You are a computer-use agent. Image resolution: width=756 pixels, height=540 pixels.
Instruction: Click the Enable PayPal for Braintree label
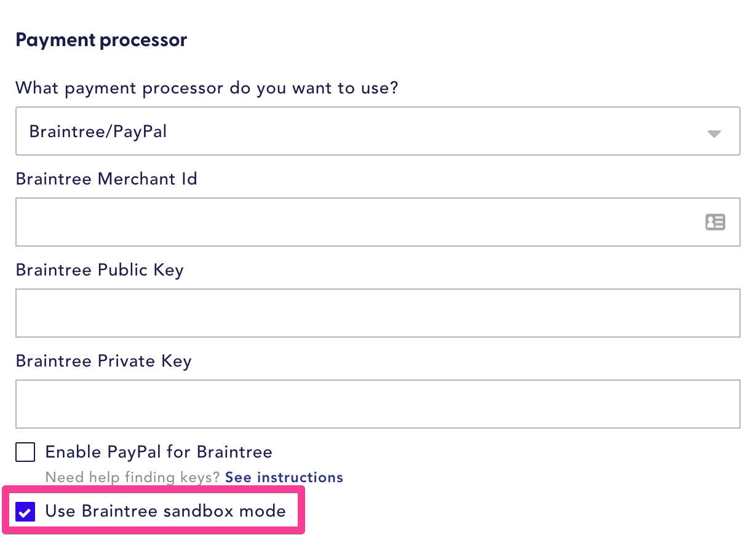coord(158,452)
